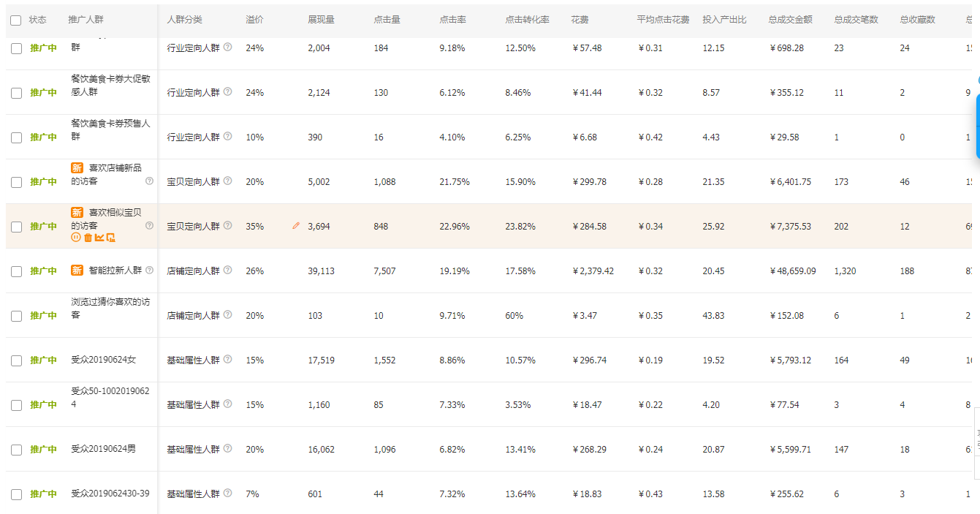980x514 pixels.
Task: Open help icon beside 基础属性人群 in 受众20190624女 row
Action: [227, 359]
